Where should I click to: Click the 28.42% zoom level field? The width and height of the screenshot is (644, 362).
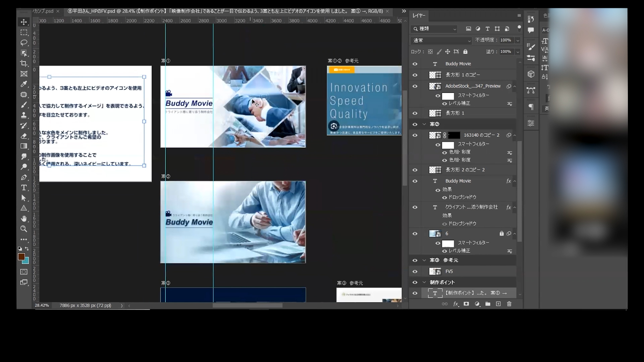coord(42,305)
